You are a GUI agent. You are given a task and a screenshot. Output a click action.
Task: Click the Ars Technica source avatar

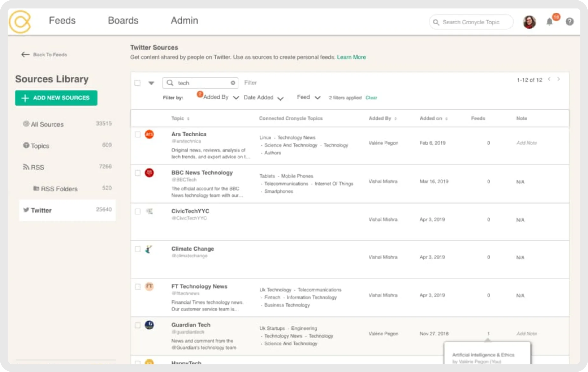(149, 134)
